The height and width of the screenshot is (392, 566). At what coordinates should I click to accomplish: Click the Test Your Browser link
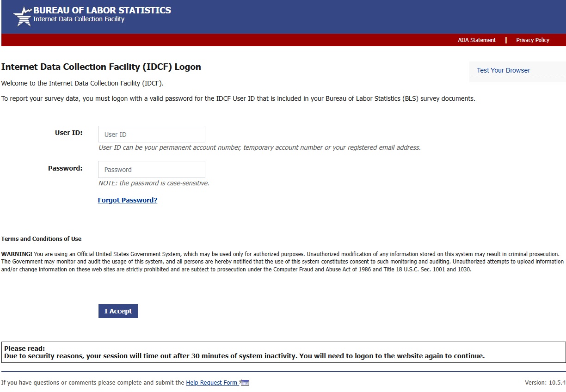(503, 70)
